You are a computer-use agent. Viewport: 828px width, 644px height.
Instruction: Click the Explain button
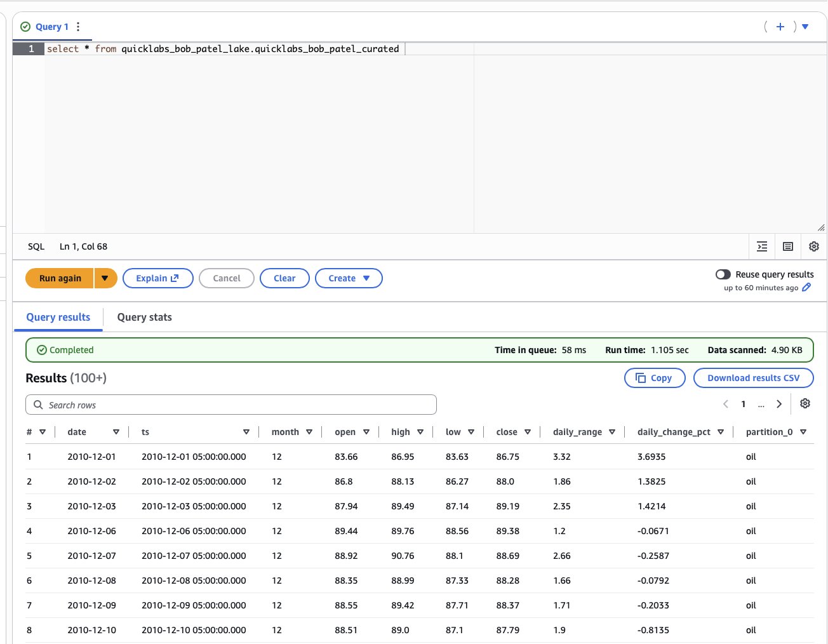(x=157, y=278)
